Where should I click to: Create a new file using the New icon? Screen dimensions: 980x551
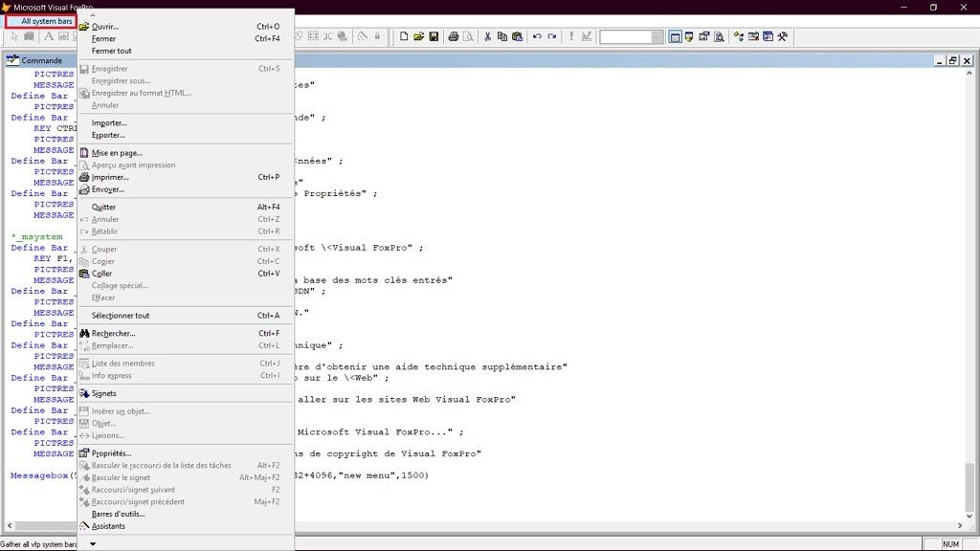[x=404, y=36]
